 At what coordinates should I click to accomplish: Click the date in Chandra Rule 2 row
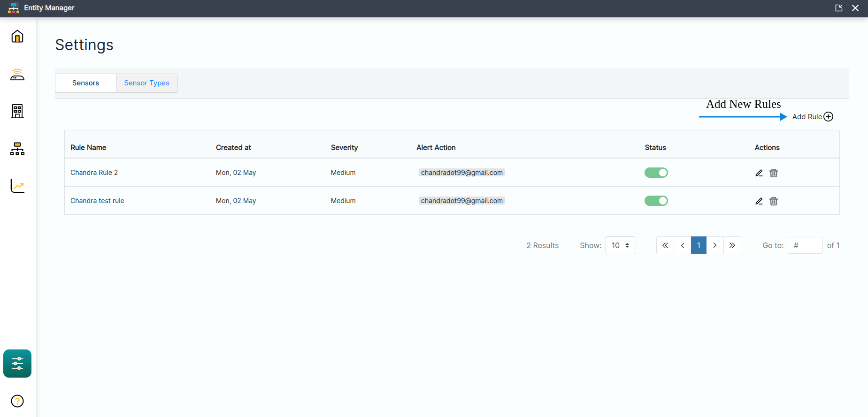tap(236, 173)
